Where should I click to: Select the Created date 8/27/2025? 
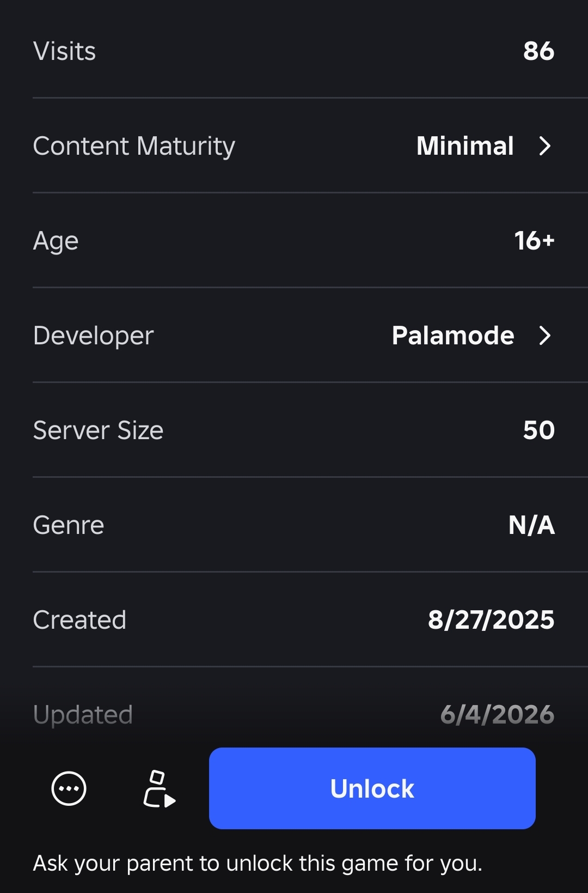[491, 620]
